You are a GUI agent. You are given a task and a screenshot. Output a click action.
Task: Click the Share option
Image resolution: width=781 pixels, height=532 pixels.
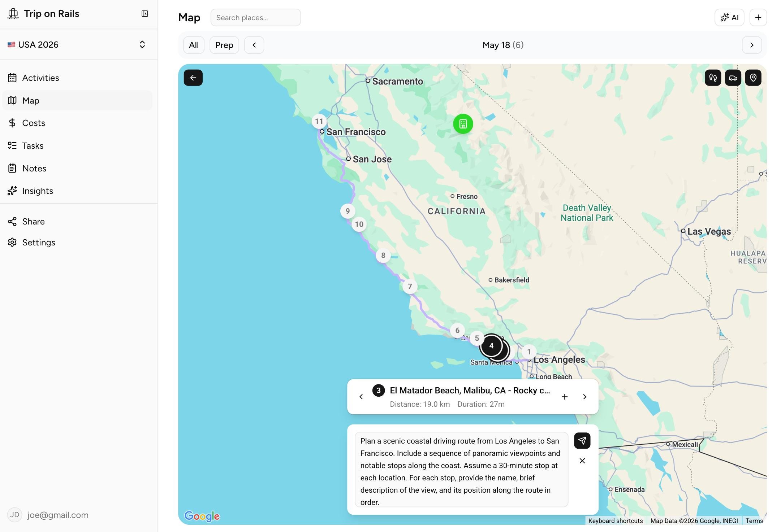pyautogui.click(x=33, y=221)
